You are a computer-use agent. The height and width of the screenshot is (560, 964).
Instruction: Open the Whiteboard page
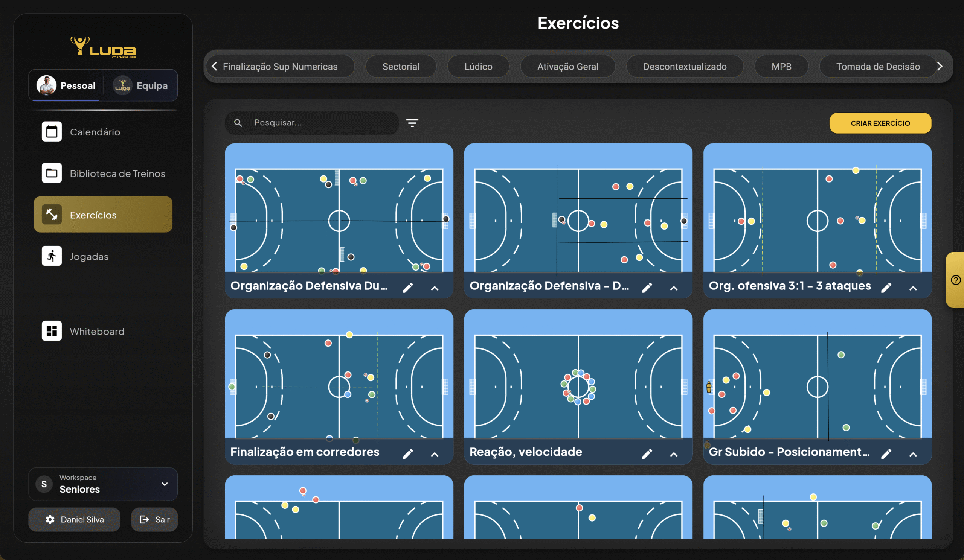click(97, 331)
